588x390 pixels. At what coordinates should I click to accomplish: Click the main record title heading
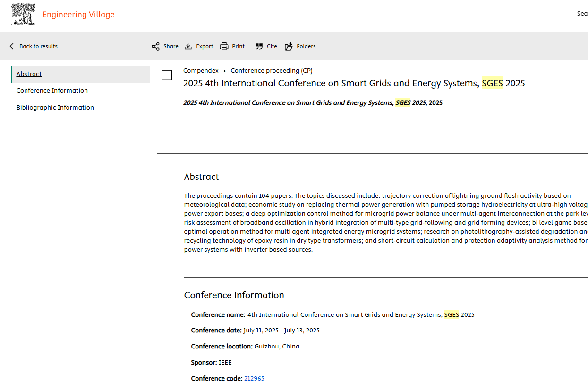click(354, 84)
